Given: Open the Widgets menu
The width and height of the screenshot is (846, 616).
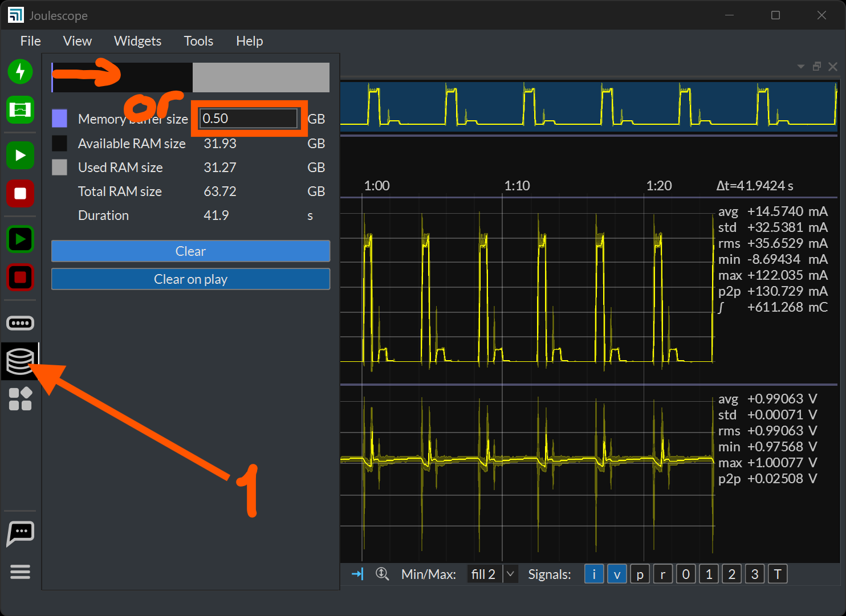Looking at the screenshot, I should tap(137, 41).
